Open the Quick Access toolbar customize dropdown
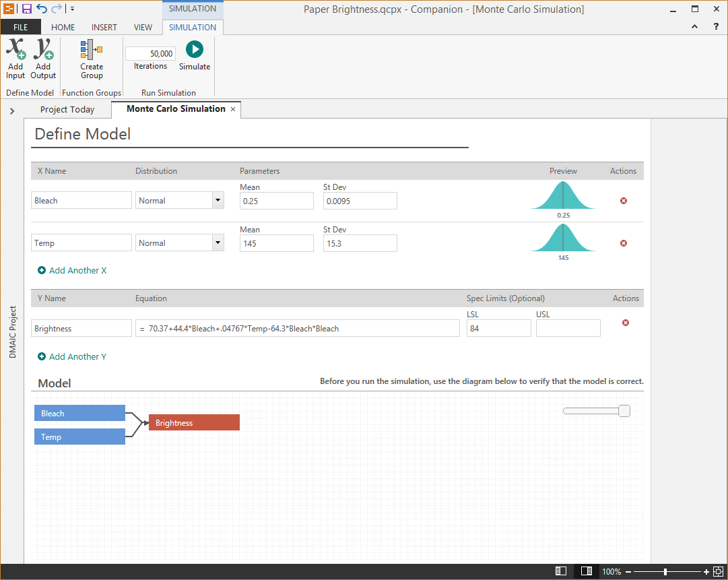 tap(72, 9)
